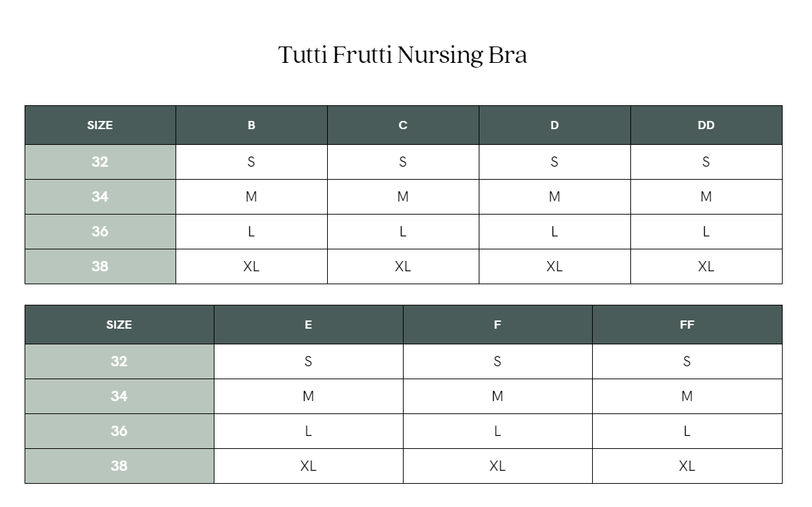The image size is (812, 507).
Task: Select the S cell for 32 E
Action: [309, 361]
